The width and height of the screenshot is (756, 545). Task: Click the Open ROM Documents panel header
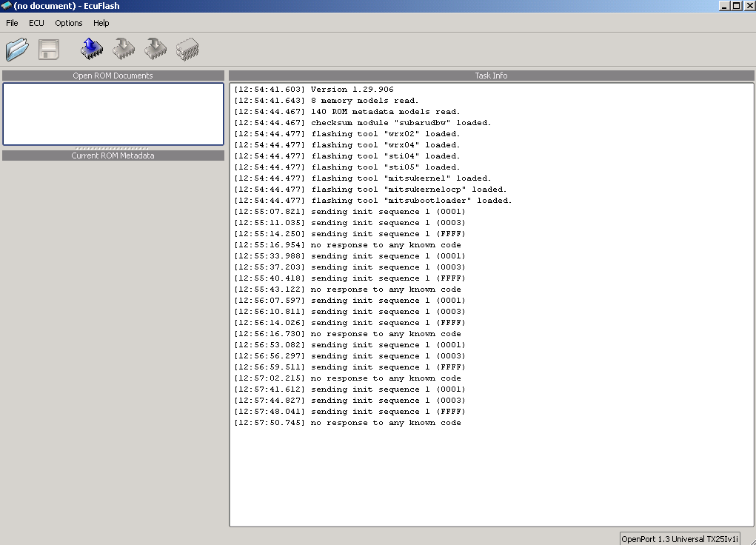click(x=113, y=76)
